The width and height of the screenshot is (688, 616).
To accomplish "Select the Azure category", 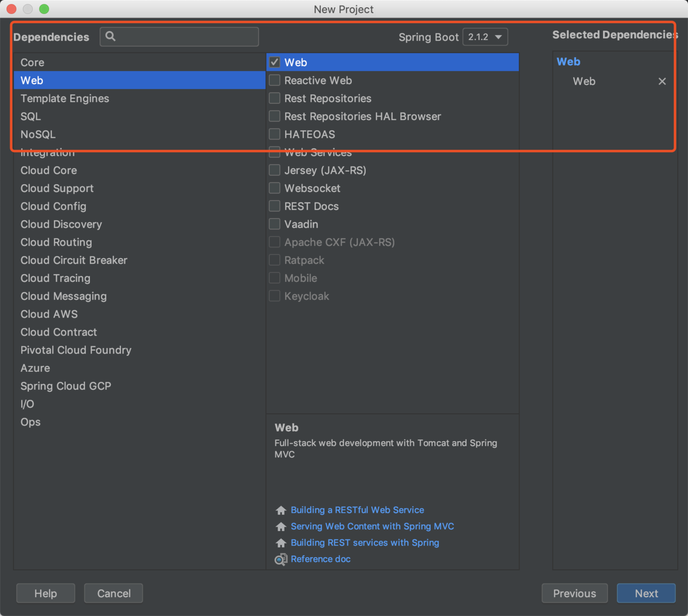I will coord(140,368).
